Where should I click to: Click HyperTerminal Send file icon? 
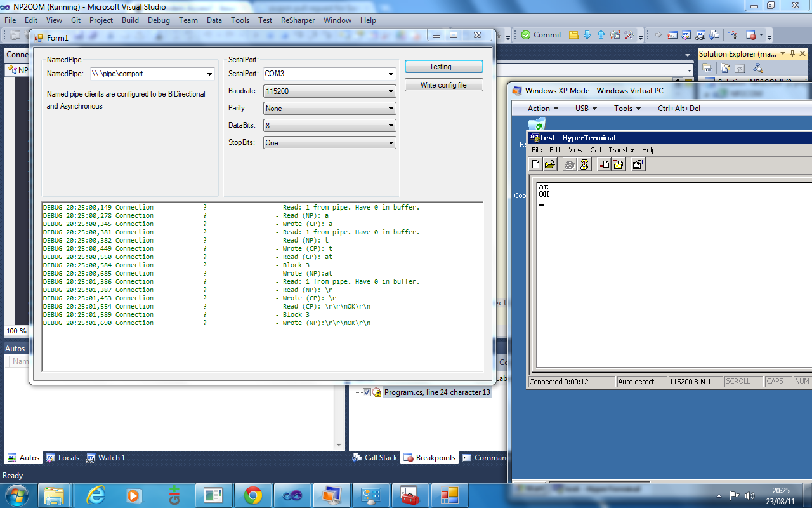click(x=604, y=164)
